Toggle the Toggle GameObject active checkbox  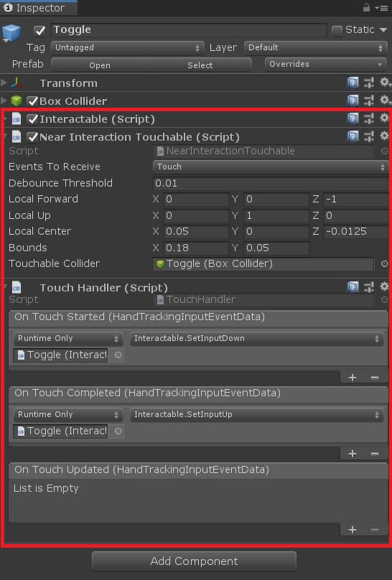tap(39, 30)
